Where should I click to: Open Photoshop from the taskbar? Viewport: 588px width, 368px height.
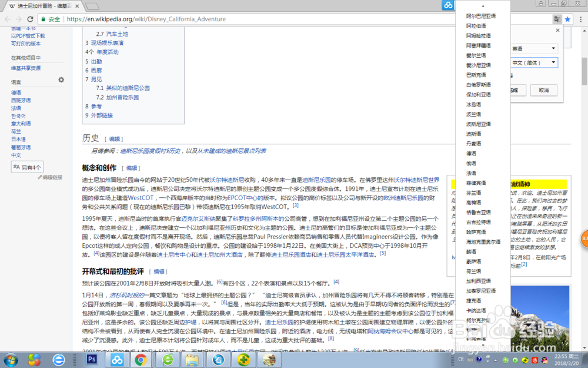pyautogui.click(x=92, y=360)
